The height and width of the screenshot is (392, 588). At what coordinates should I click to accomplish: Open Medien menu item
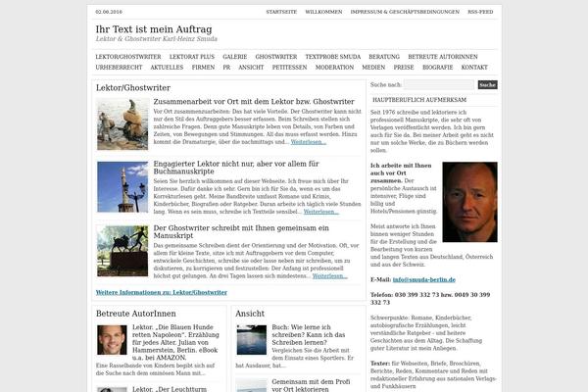(373, 68)
